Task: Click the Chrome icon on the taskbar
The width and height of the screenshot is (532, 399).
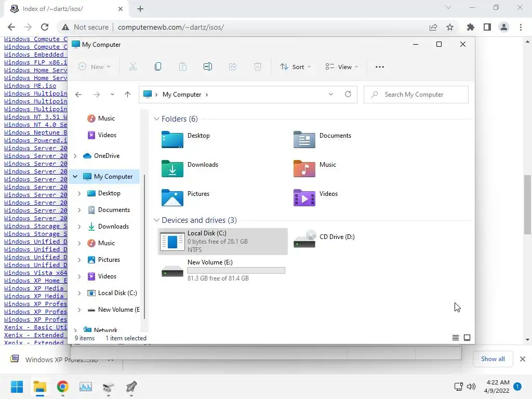Action: (x=62, y=387)
